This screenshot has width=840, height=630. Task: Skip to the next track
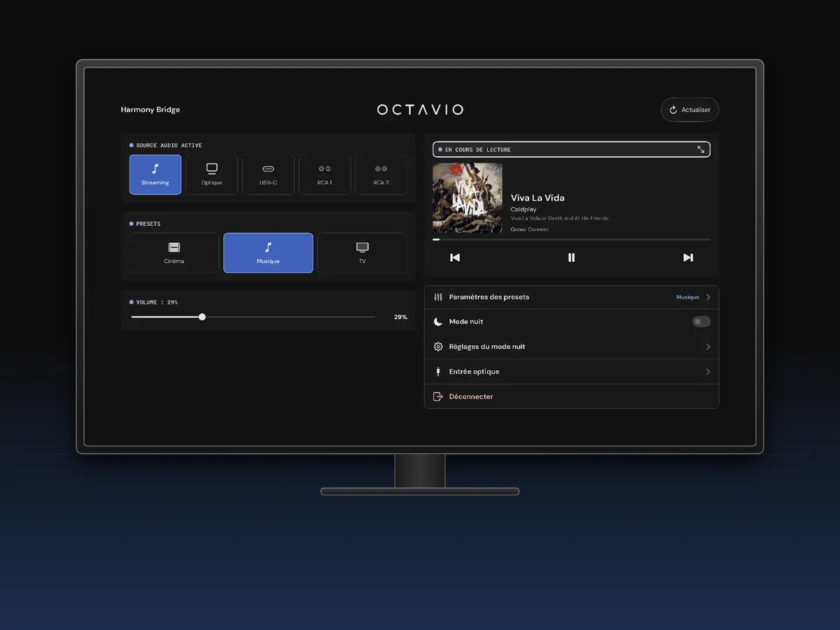coord(688,258)
